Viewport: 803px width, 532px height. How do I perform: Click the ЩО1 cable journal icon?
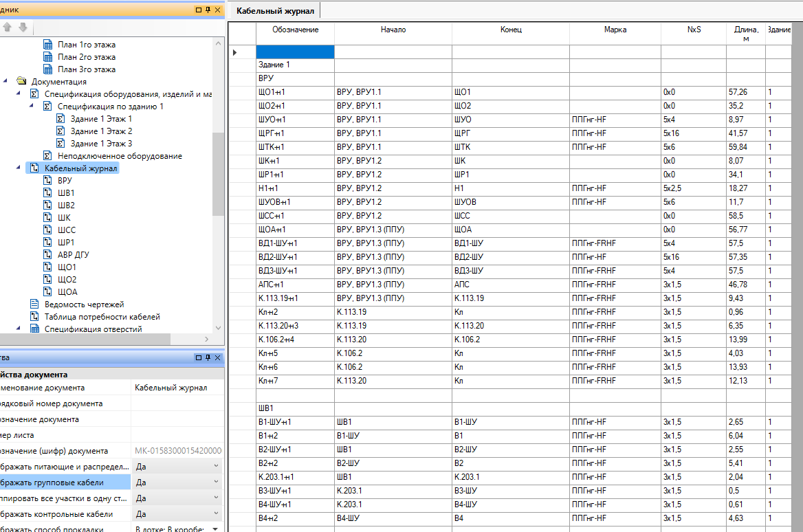click(48, 267)
